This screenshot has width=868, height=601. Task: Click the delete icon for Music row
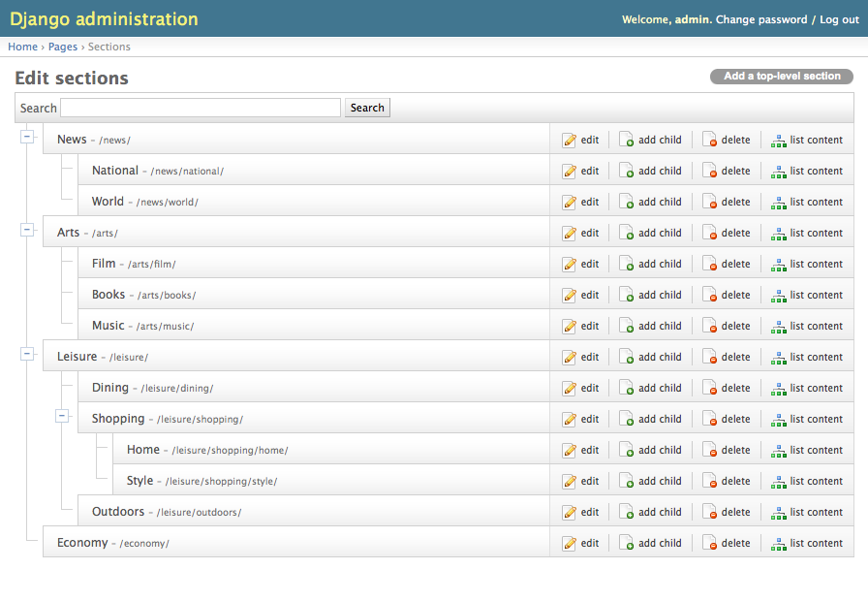(x=710, y=327)
